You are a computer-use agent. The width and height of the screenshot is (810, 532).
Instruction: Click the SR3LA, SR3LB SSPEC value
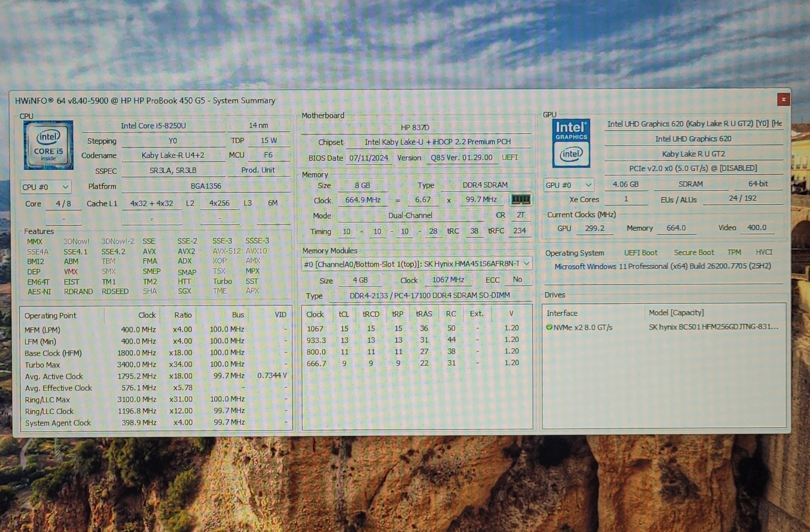click(x=173, y=171)
